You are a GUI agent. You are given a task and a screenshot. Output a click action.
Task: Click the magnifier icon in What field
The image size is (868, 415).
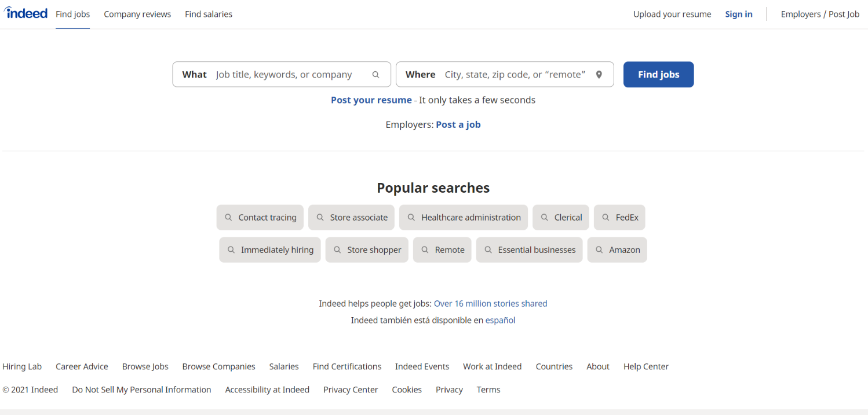(x=375, y=75)
